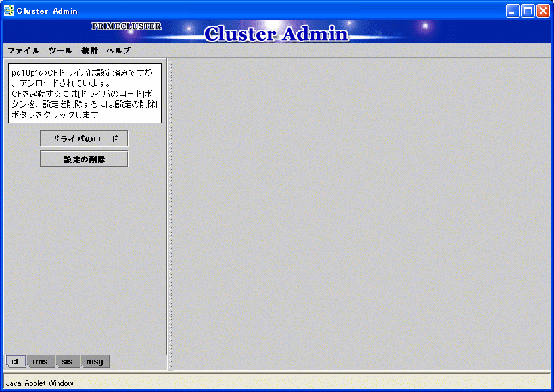Viewport: 554px width, 392px height.
Task: Close the Cluster Admin window
Action: click(x=543, y=11)
